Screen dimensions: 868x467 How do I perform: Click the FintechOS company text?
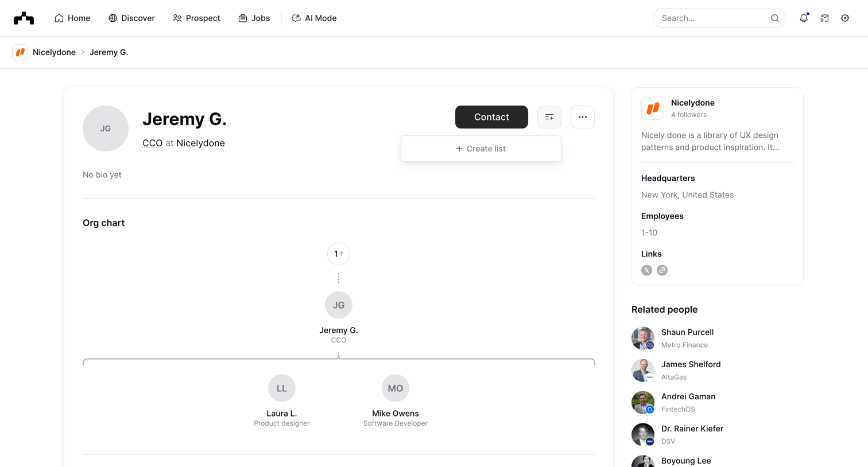(x=678, y=409)
